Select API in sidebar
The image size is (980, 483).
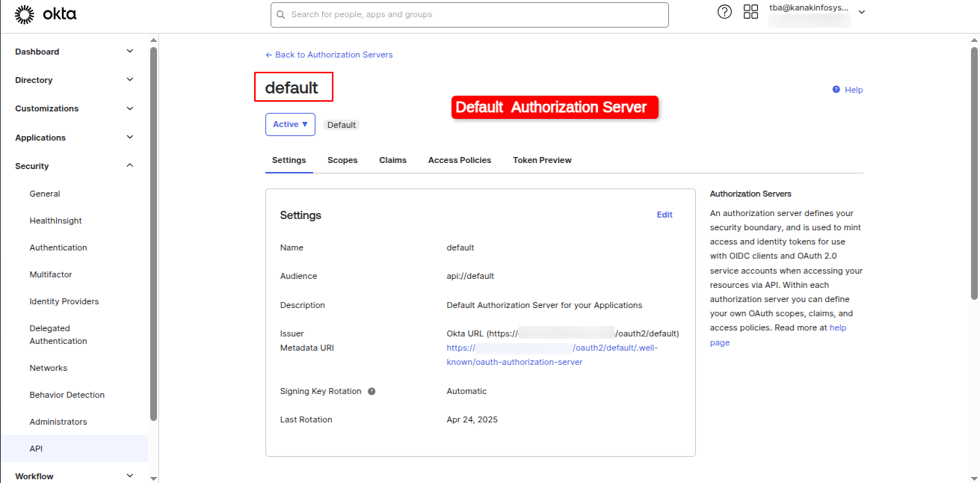tap(74, 449)
